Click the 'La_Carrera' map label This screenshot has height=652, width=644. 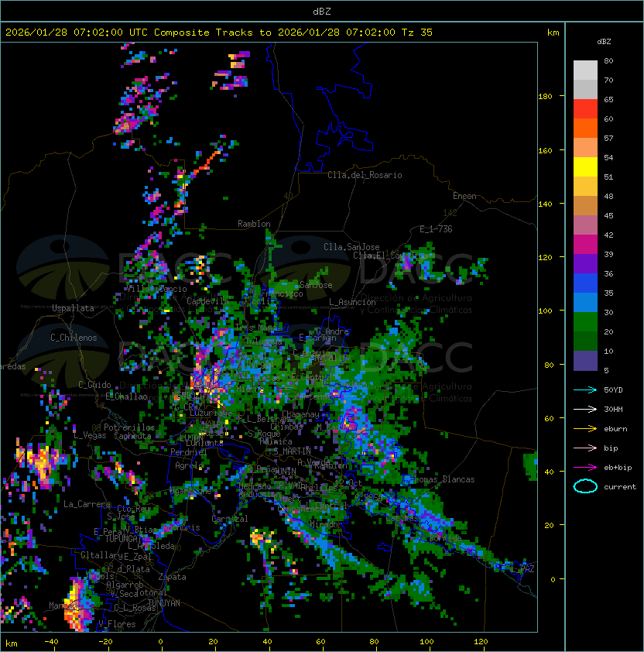coord(87,504)
